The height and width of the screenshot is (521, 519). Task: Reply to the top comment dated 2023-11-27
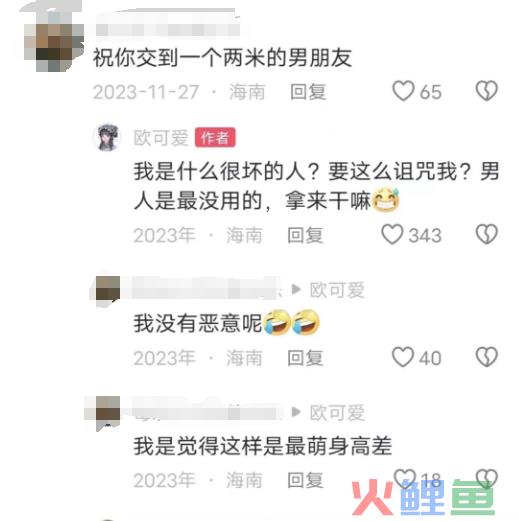[x=308, y=92]
